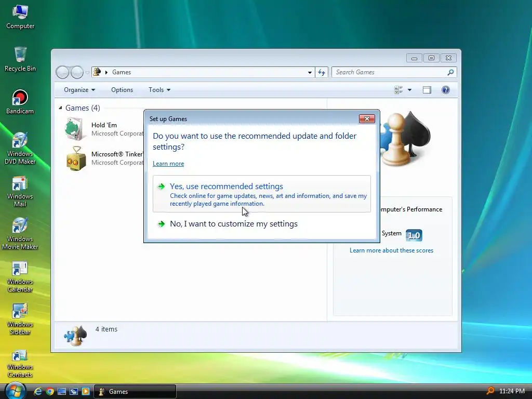Click the Views icon in toolbar
Image resolution: width=532 pixels, height=399 pixels.
398,90
